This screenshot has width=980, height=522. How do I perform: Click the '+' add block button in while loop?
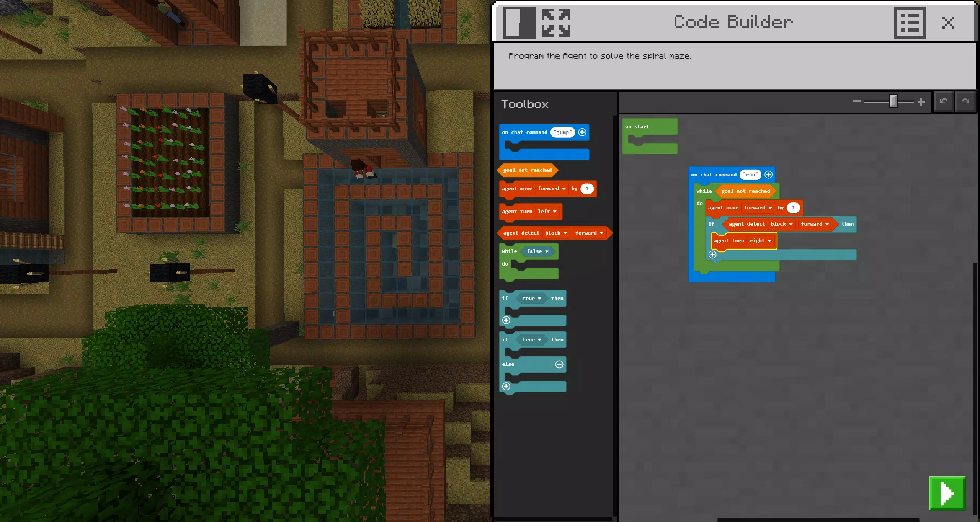pos(712,254)
